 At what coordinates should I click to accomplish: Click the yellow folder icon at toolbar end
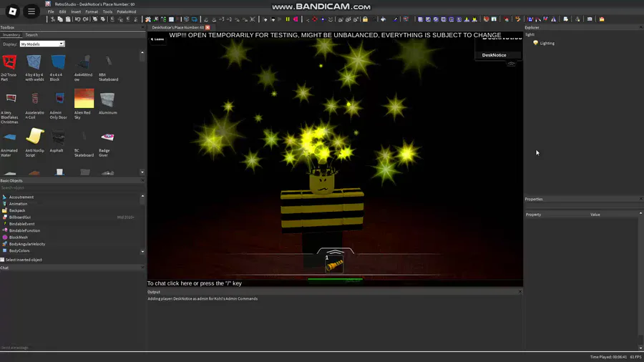pos(602,19)
